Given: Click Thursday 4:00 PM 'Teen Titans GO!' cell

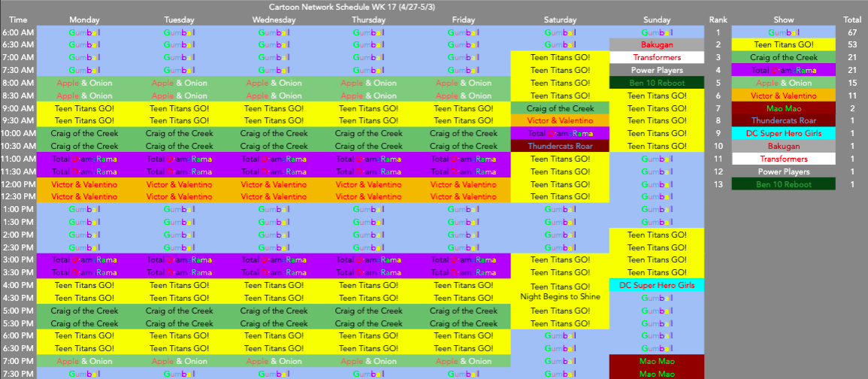Looking at the screenshot, I should tap(368, 285).
